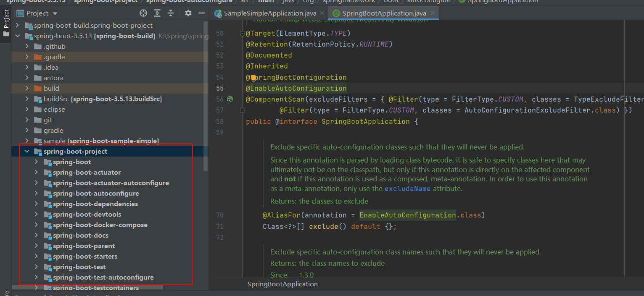This screenshot has height=296, width=644.
Task: Click EnableAutoConfiguration in the @AliasFor line
Action: tap(407, 215)
